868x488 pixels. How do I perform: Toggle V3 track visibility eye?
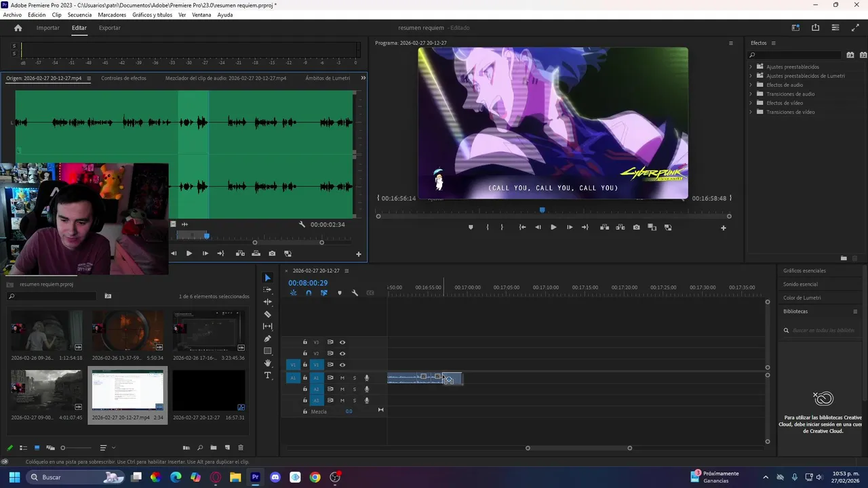(x=342, y=342)
